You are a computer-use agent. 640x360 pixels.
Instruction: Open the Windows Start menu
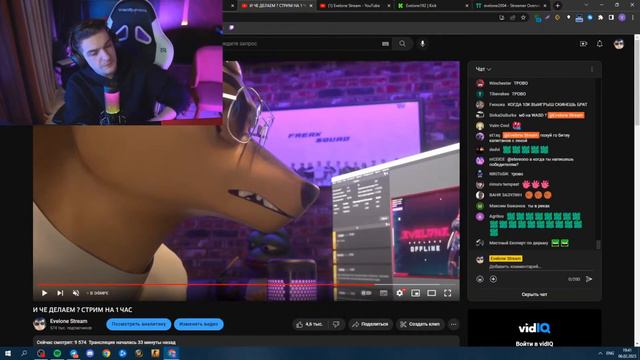tap(7, 353)
